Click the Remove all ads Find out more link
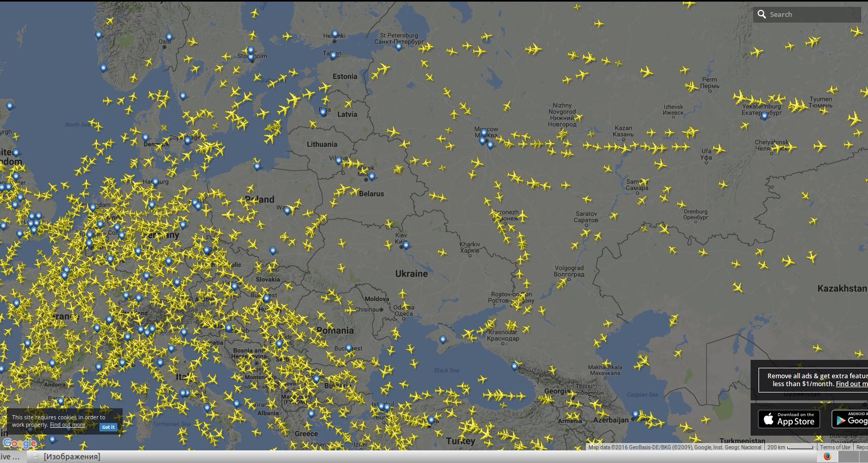This screenshot has width=868, height=463. (x=852, y=384)
